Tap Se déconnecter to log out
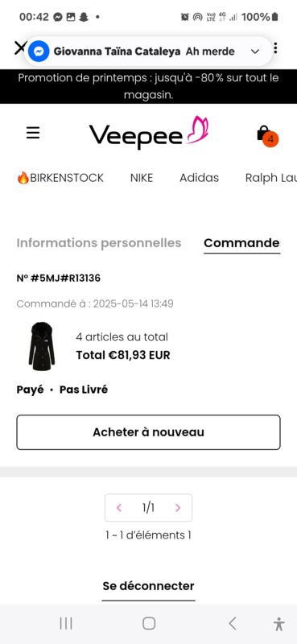Image resolution: width=297 pixels, height=644 pixels. (148, 586)
